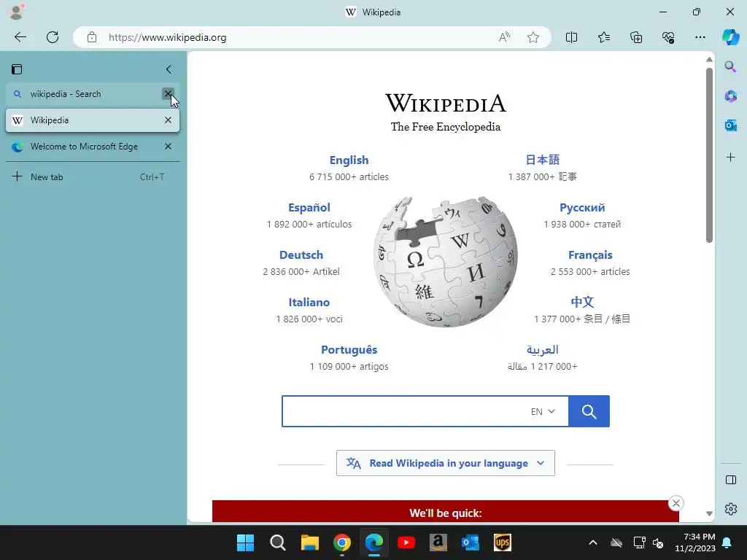Launch Google Chrome from taskbar
This screenshot has height=560, width=747.
pos(342,542)
